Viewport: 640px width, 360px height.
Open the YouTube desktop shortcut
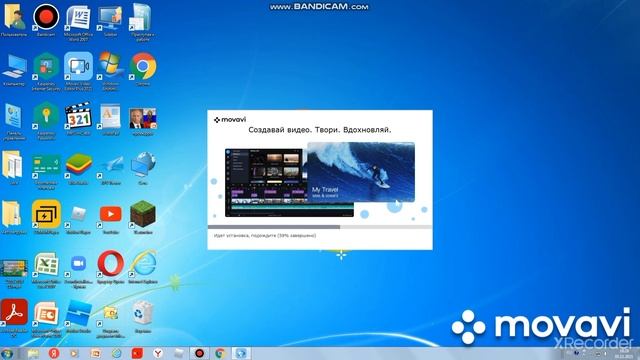click(x=110, y=214)
